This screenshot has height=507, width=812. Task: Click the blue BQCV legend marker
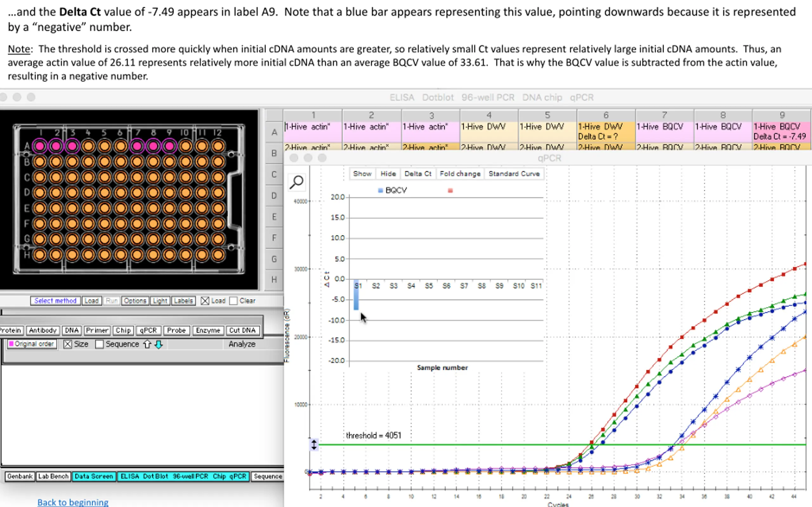pyautogui.click(x=380, y=190)
